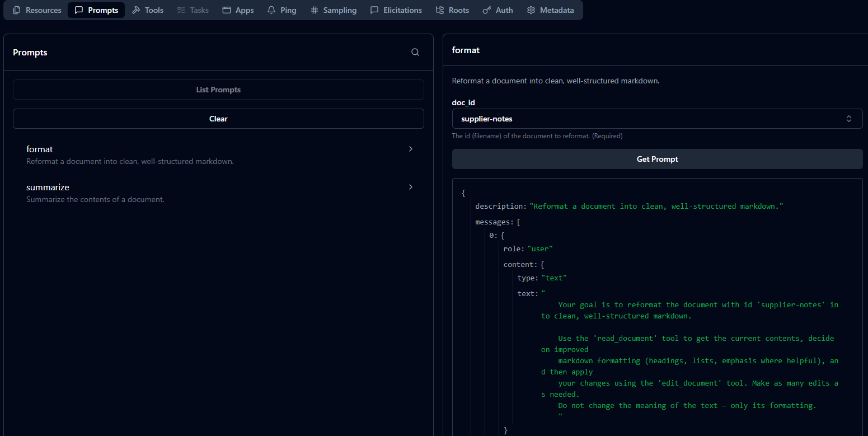Switch to the Tools tab
The width and height of the screenshot is (868, 436).
point(148,10)
